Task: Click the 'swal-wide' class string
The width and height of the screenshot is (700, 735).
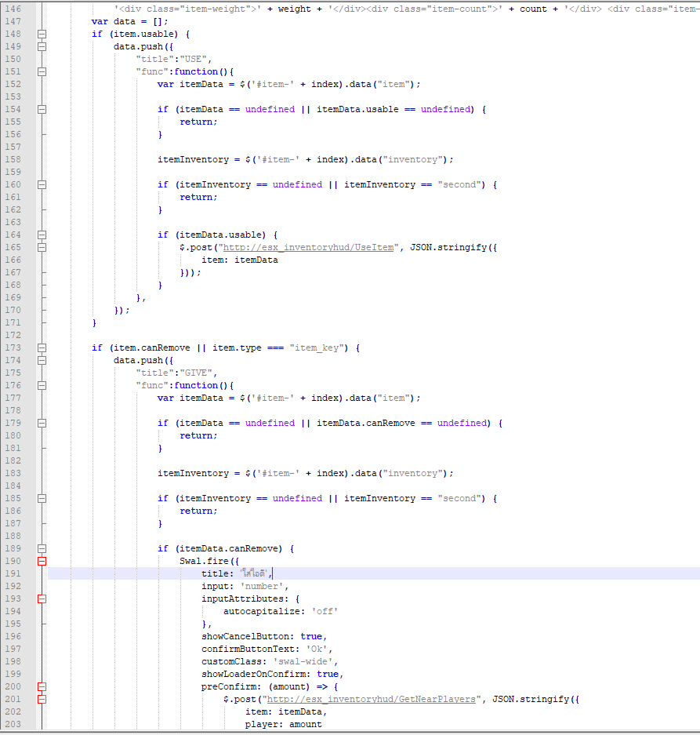Action: pos(303,661)
